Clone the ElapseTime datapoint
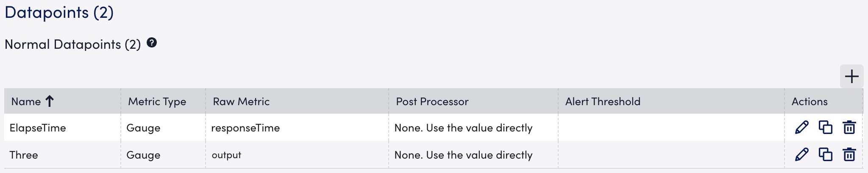The width and height of the screenshot is (868, 173). point(825,127)
